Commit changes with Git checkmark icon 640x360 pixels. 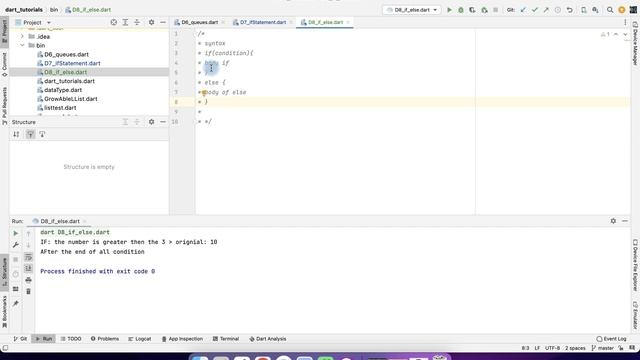click(535, 10)
